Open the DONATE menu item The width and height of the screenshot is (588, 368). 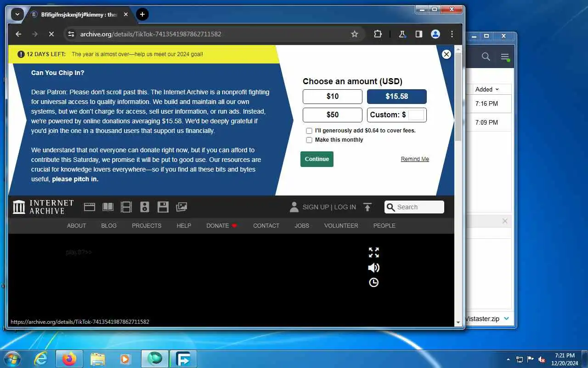[x=221, y=226]
